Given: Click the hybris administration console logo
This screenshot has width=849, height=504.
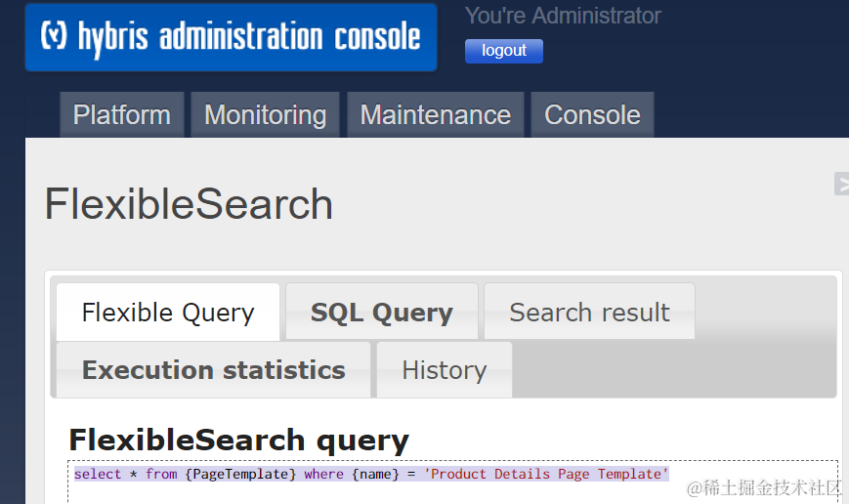Looking at the screenshot, I should [231, 37].
